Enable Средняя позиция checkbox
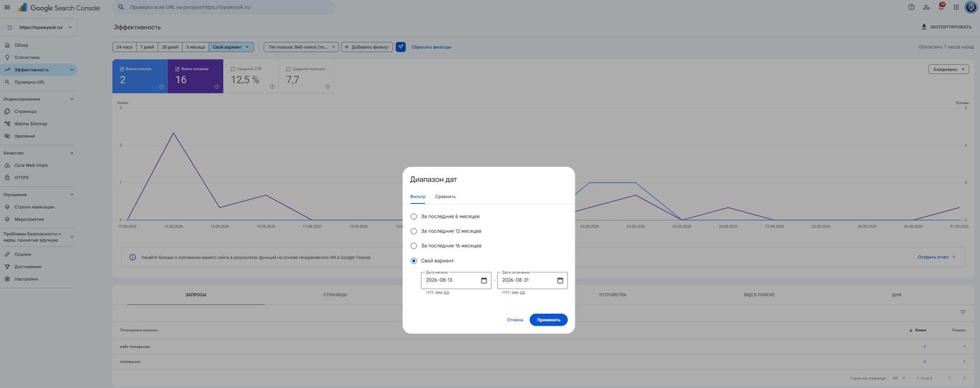 point(288,69)
